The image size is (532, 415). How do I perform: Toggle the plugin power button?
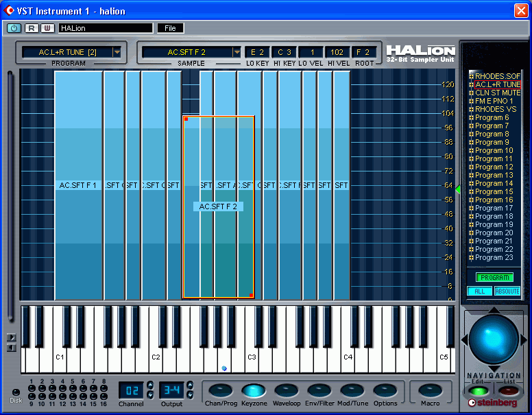click(14, 28)
